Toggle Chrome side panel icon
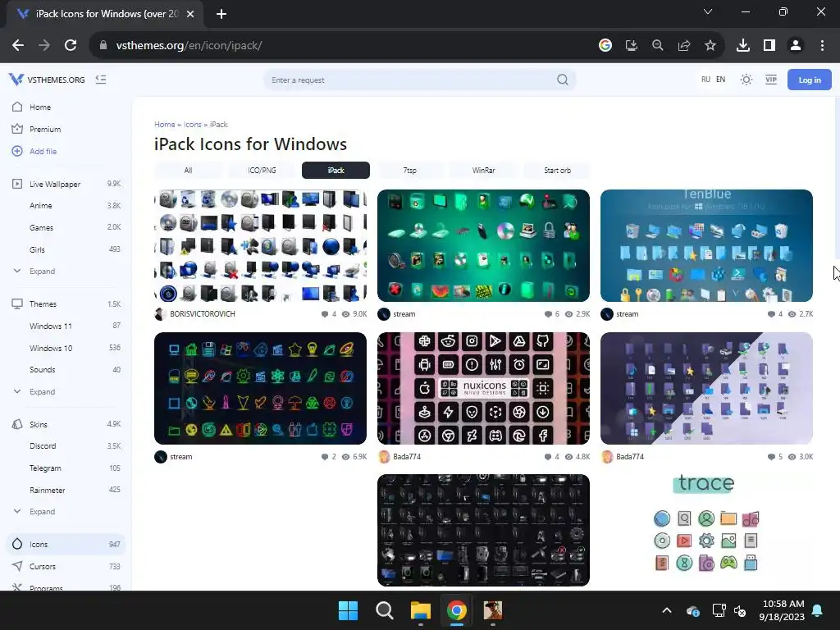840x630 pixels. 769,46
